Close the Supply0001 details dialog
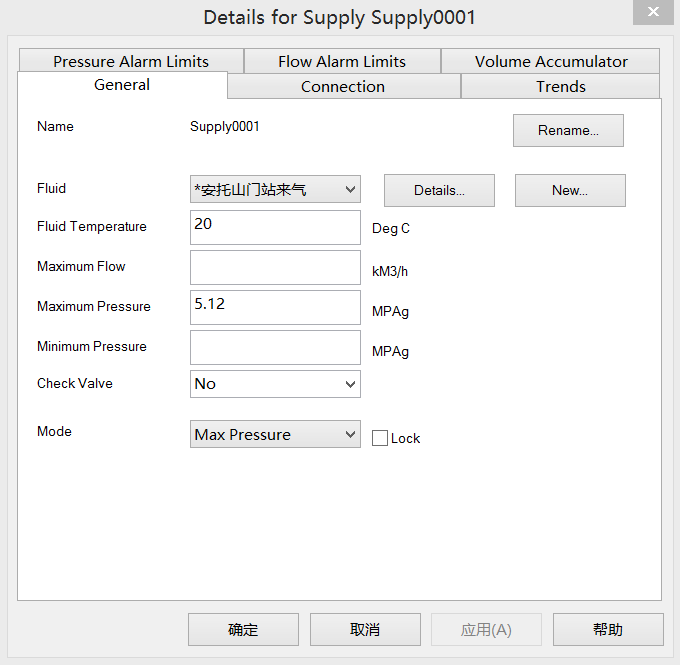The image size is (680, 665). (x=653, y=12)
